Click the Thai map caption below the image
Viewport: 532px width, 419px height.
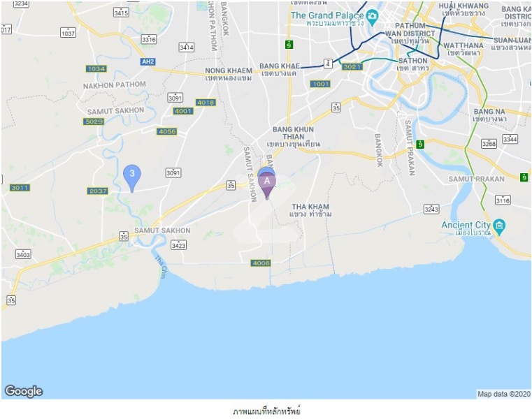[x=266, y=411]
